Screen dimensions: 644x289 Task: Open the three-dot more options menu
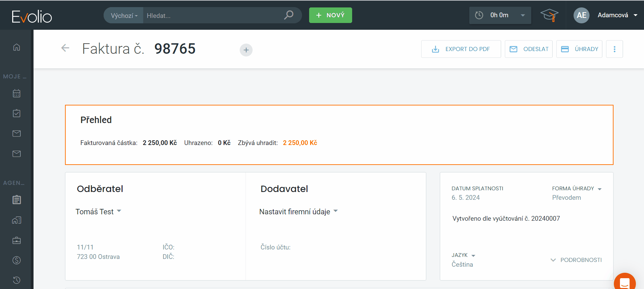point(614,49)
